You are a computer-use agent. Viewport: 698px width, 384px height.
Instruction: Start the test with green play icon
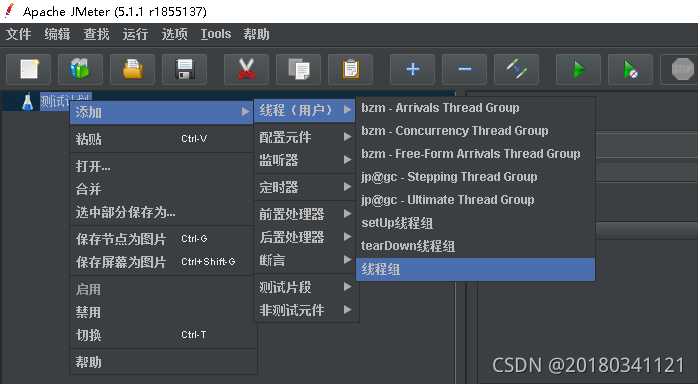pos(578,69)
